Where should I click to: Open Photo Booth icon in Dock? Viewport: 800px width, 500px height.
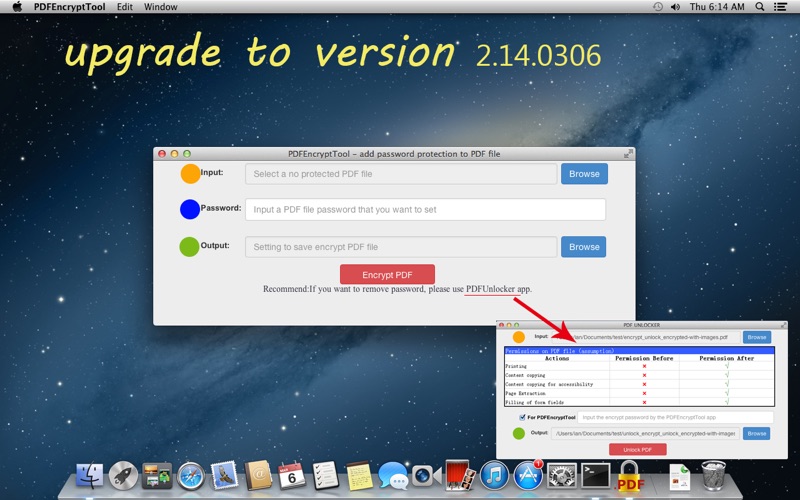tap(460, 476)
